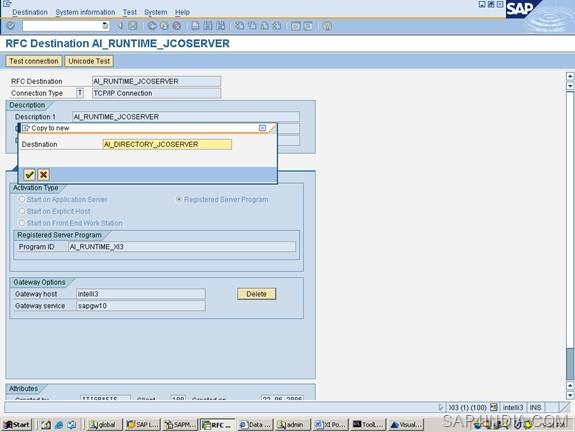Click the Test connection button
Screen dimensions: 575x432
pos(34,61)
